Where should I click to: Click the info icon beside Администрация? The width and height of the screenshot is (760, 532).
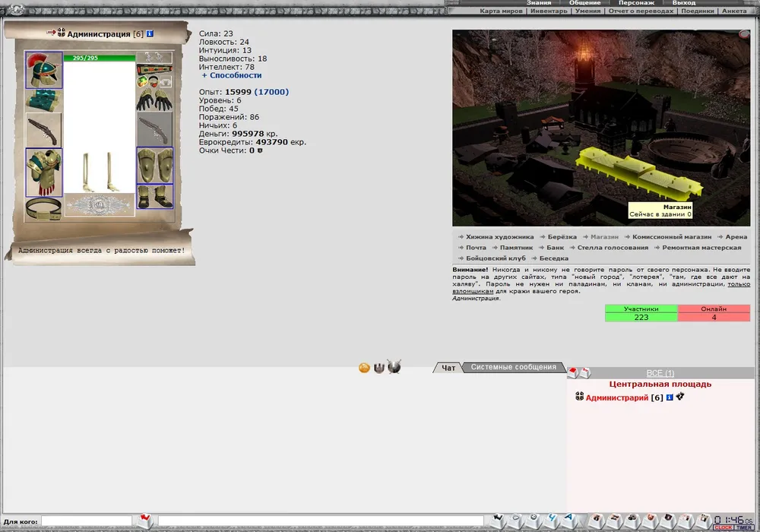(150, 33)
